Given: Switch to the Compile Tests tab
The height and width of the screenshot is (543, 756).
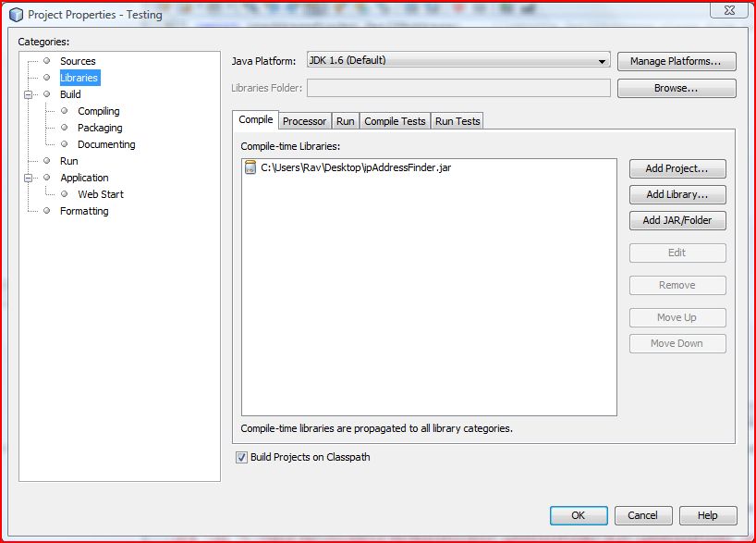Looking at the screenshot, I should pyautogui.click(x=395, y=121).
